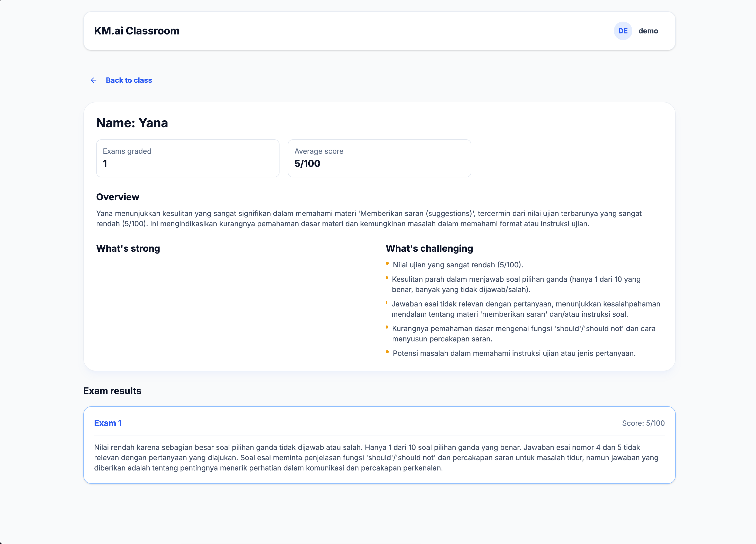Open the Back to class link
Viewport: 756px width, 544px height.
[x=129, y=80]
